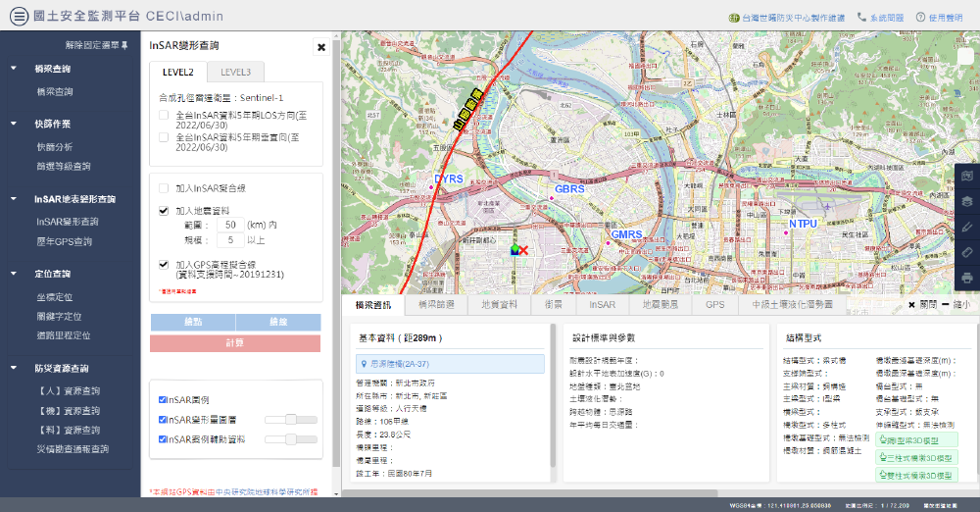Open the 雙柱式橋墩3D模型 link
Image resolution: width=980 pixels, height=512 pixels.
pyautogui.click(x=917, y=475)
